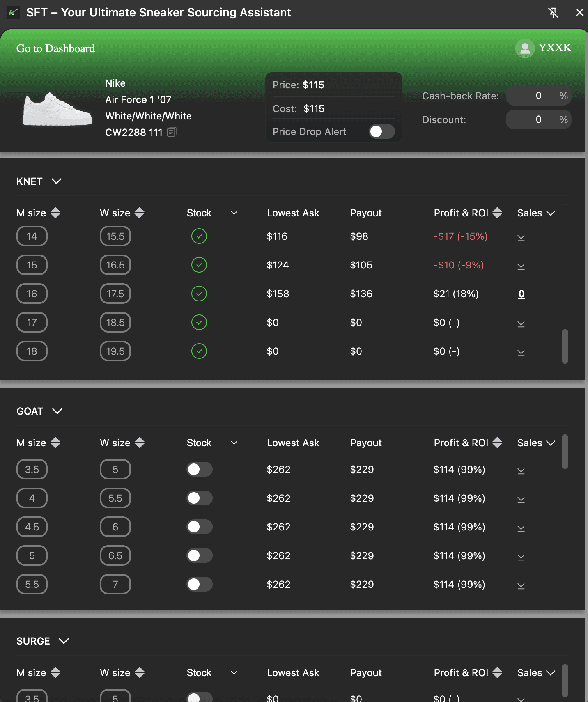The image size is (588, 702).
Task: Open the KNET Sales dropdown
Action: [x=551, y=213]
